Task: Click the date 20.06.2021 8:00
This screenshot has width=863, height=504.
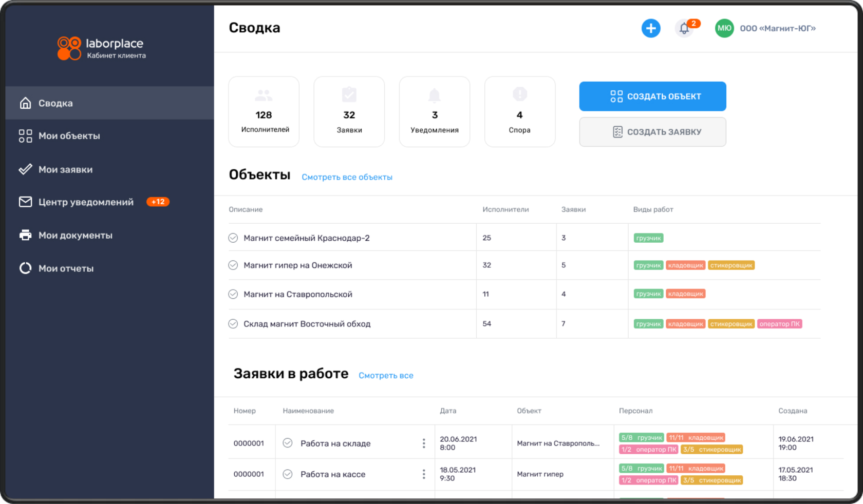Action: pyautogui.click(x=458, y=443)
